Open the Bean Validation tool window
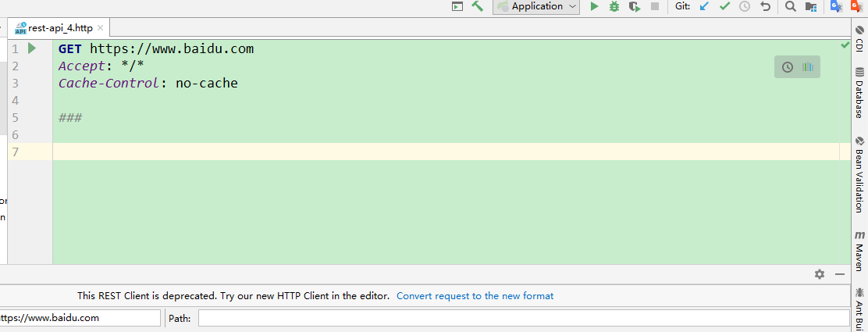The image size is (868, 332). pos(859,174)
